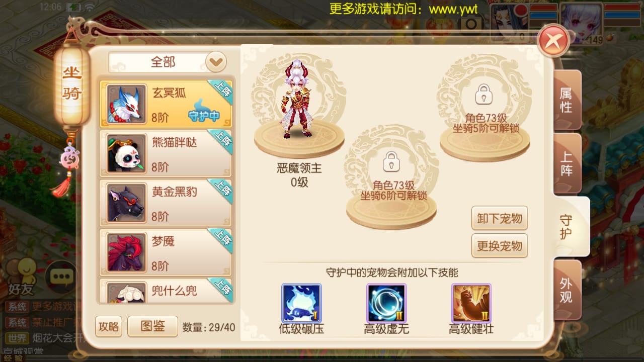Tap the 低级碾压 skill icon
The image size is (644, 362).
click(301, 303)
